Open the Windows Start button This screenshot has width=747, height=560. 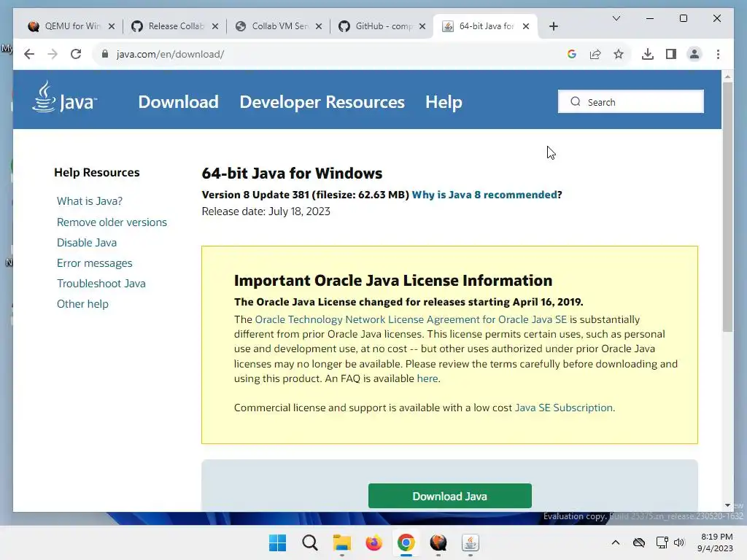click(x=277, y=542)
